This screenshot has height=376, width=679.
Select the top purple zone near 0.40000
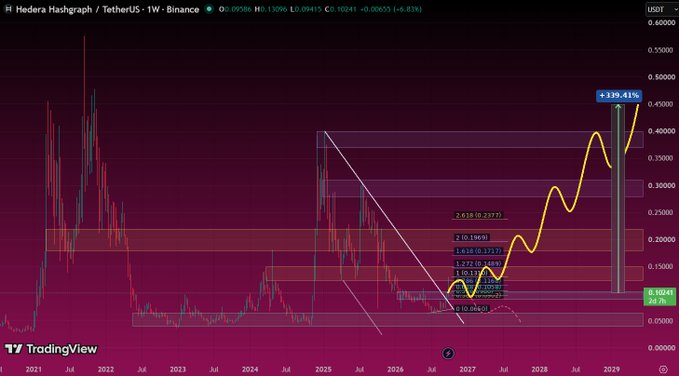[x=480, y=139]
